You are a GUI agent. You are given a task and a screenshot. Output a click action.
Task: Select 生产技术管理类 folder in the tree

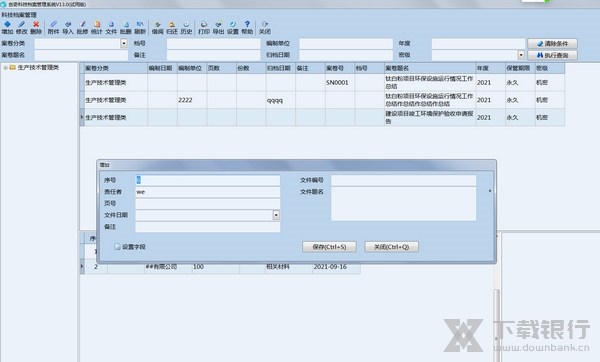pyautogui.click(x=38, y=68)
